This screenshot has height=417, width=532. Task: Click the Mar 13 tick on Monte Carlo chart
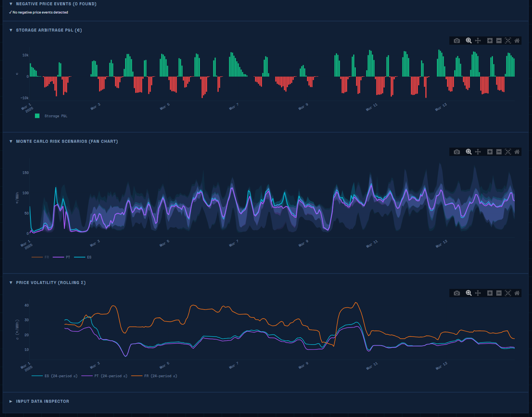[x=441, y=243]
